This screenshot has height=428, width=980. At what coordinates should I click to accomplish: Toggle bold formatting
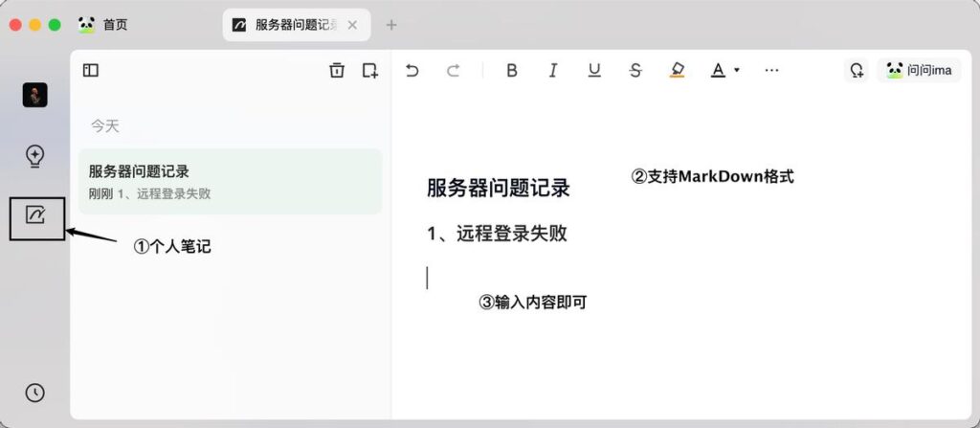pyautogui.click(x=511, y=70)
